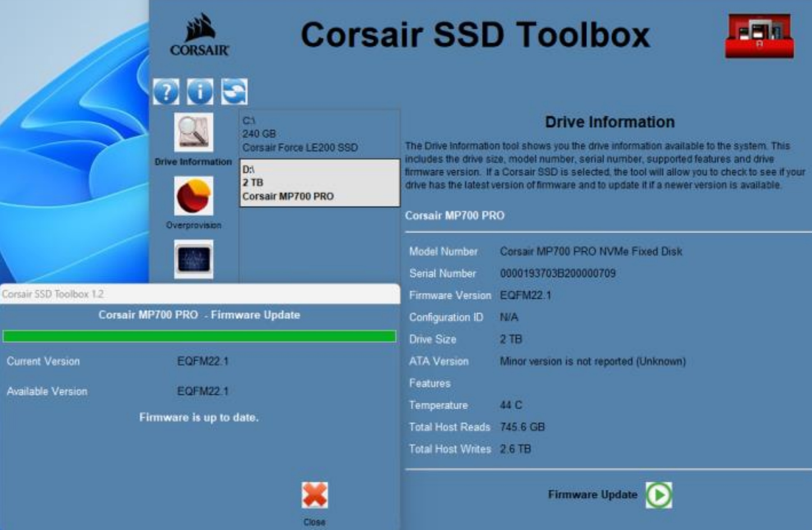Click the Close label under red X
This screenshot has width=812, height=530.
pos(314,522)
